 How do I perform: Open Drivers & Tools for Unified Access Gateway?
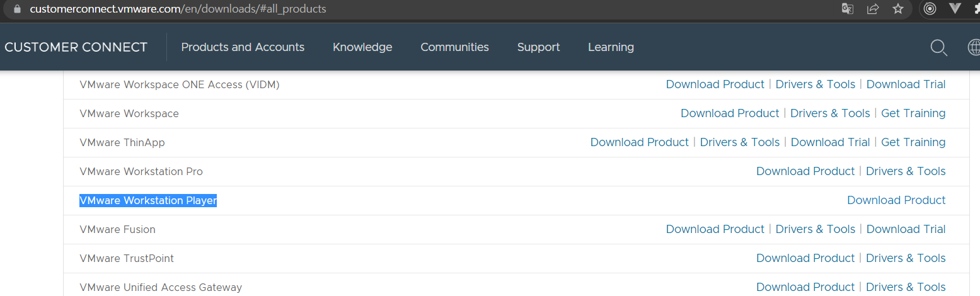[x=906, y=287]
